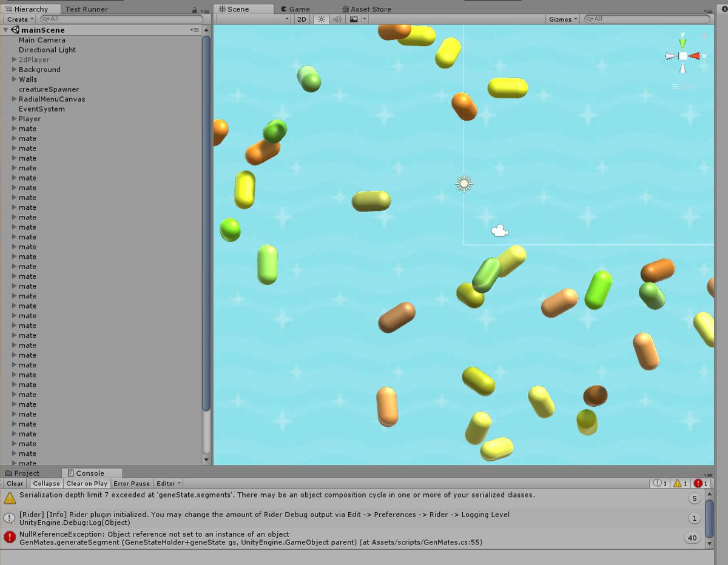Toggle Collapse in the Console toolbar
728x565 pixels.
point(45,483)
